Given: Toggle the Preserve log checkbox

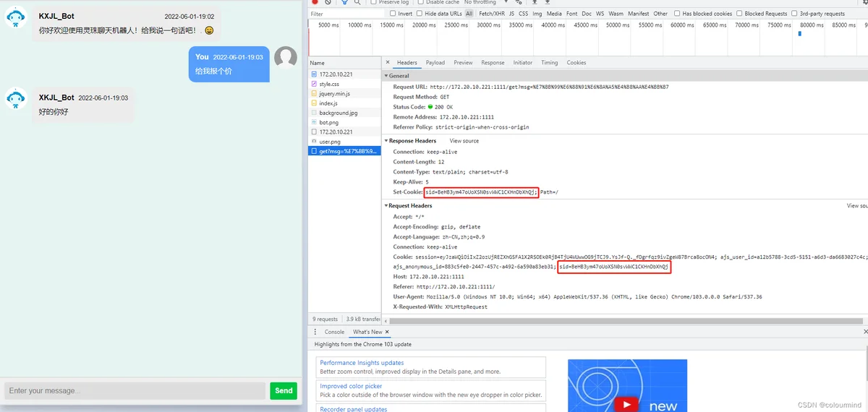Looking at the screenshot, I should pyautogui.click(x=373, y=2).
